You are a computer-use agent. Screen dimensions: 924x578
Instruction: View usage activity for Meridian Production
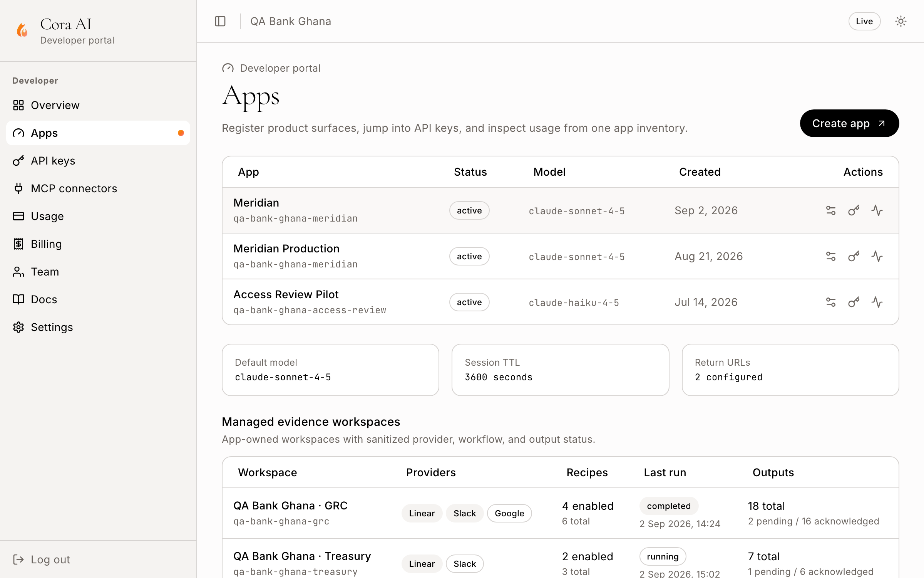(877, 256)
